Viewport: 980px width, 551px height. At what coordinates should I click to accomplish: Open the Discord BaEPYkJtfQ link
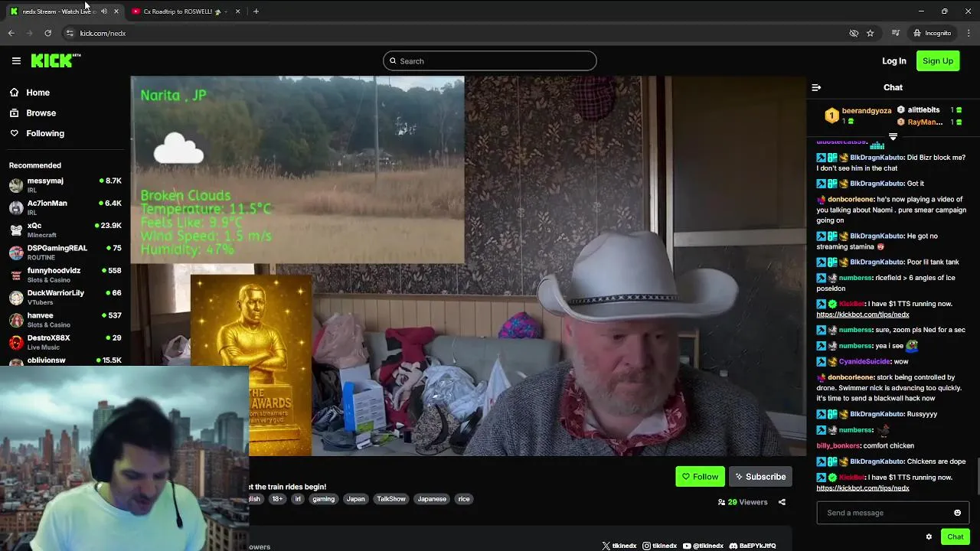tap(753, 546)
